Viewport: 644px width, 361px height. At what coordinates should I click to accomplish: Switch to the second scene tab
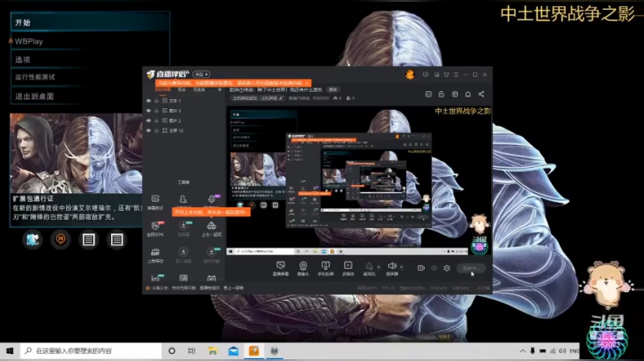click(x=182, y=89)
